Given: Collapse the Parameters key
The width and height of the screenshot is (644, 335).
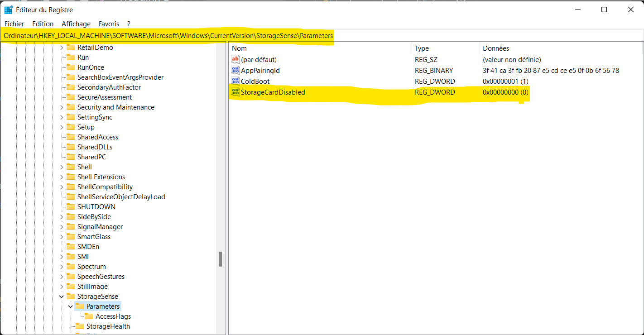Looking at the screenshot, I should [71, 306].
